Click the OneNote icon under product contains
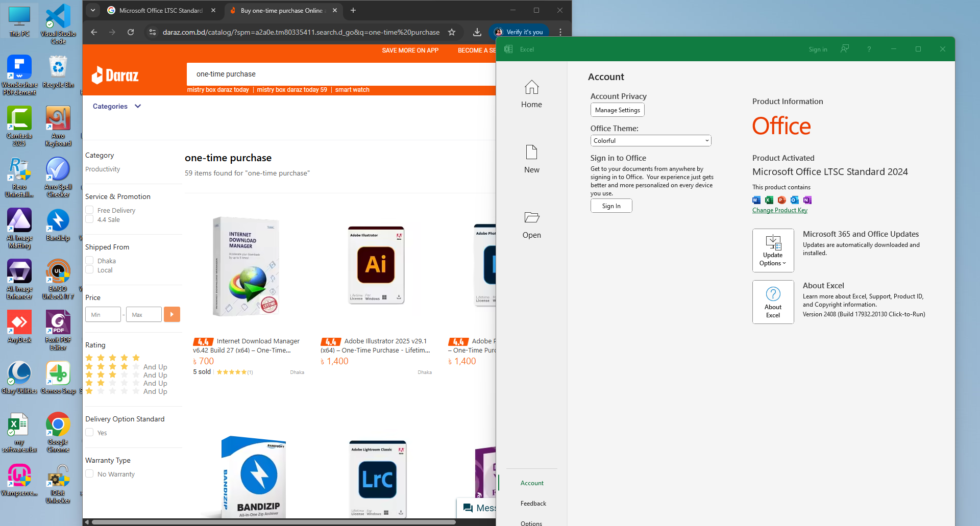This screenshot has width=980, height=526. pyautogui.click(x=807, y=200)
